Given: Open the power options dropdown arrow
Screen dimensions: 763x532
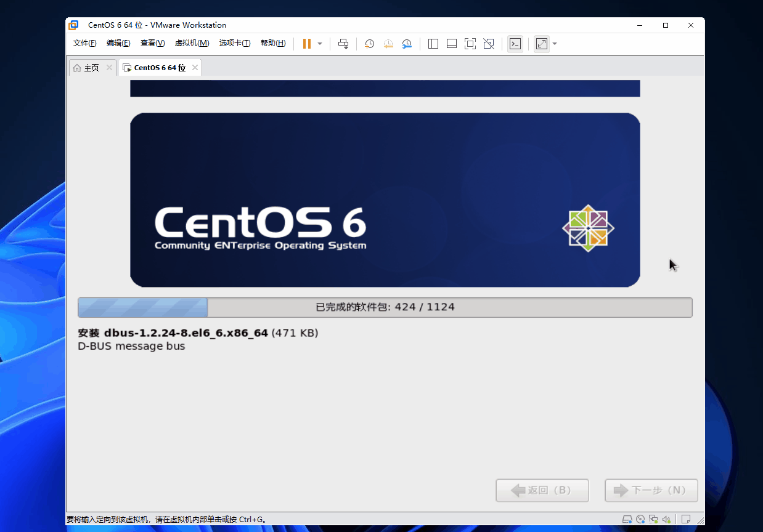Looking at the screenshot, I should tap(320, 44).
